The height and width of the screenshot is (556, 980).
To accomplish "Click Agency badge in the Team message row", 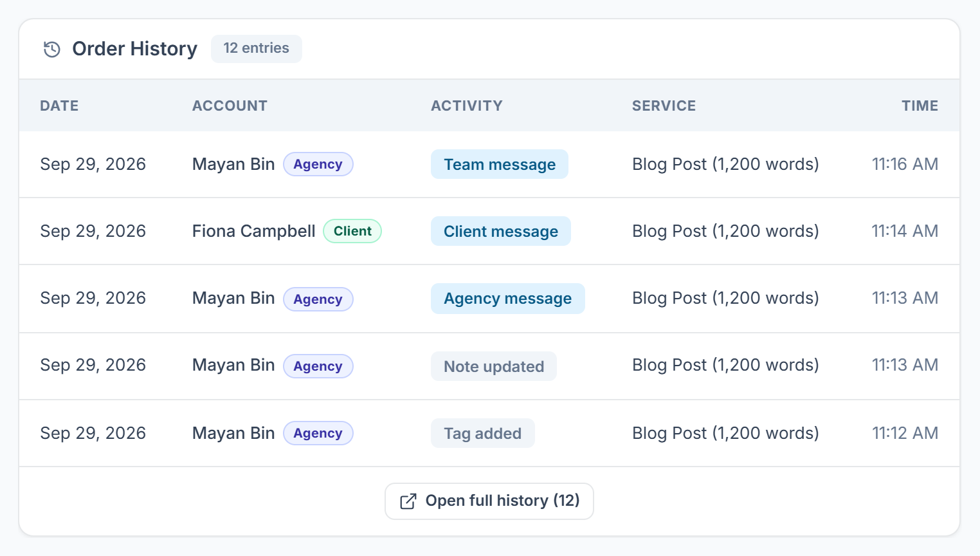I will point(318,165).
